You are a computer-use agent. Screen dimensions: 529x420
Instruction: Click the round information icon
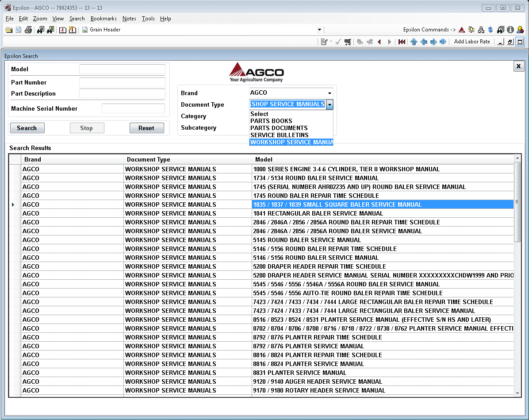pyautogui.click(x=510, y=30)
